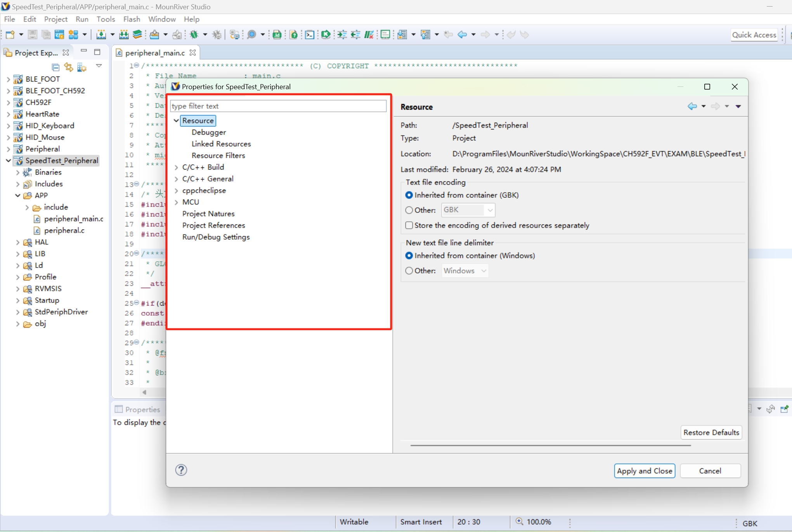Click the decrease indent toolbar icon
792x532 pixels.
(x=355, y=35)
